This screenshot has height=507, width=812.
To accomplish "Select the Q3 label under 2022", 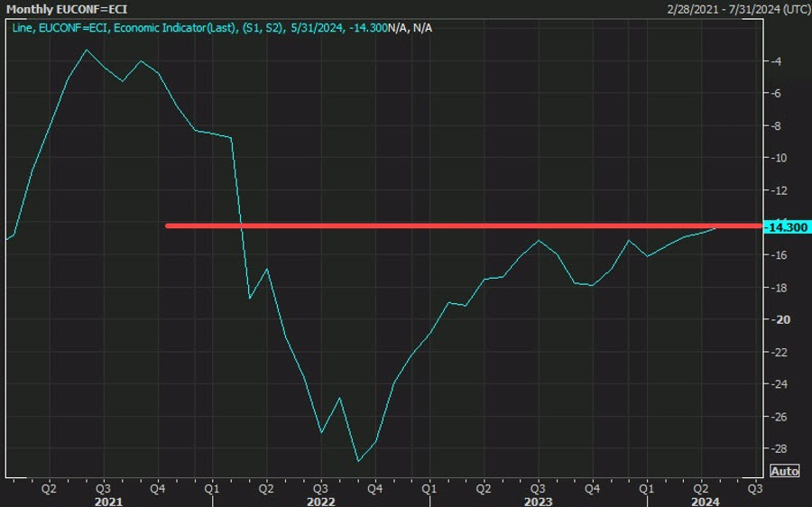I will [320, 488].
